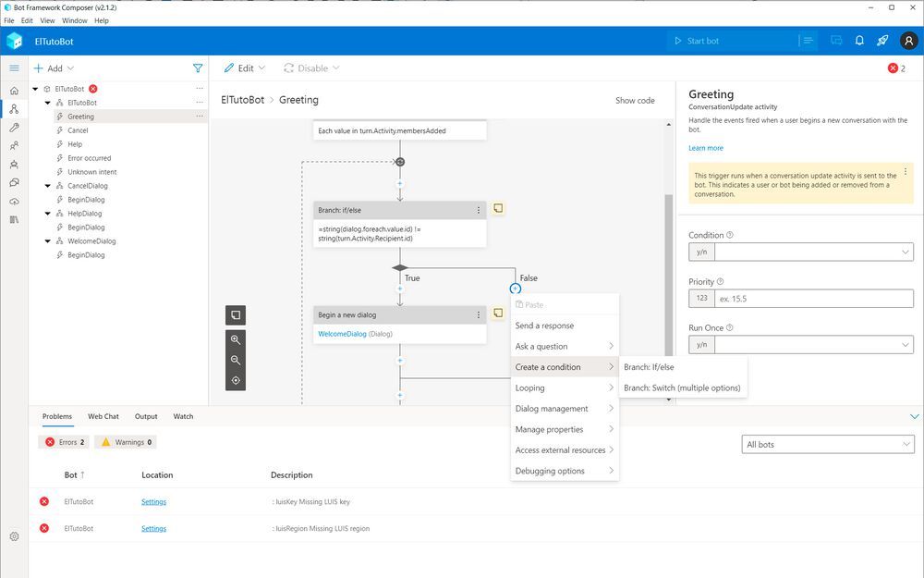
Task: Click the filter icon in dialog tree
Action: click(198, 68)
